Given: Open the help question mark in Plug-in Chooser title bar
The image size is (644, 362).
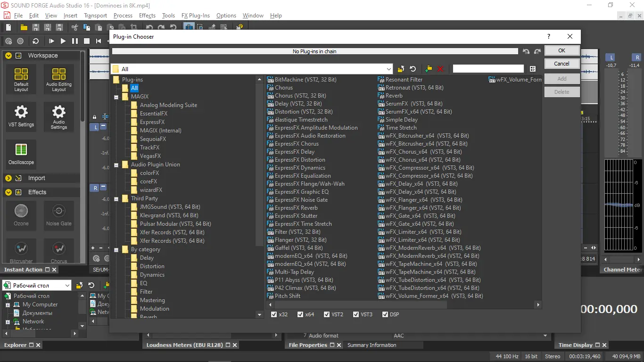Looking at the screenshot, I should (x=549, y=36).
